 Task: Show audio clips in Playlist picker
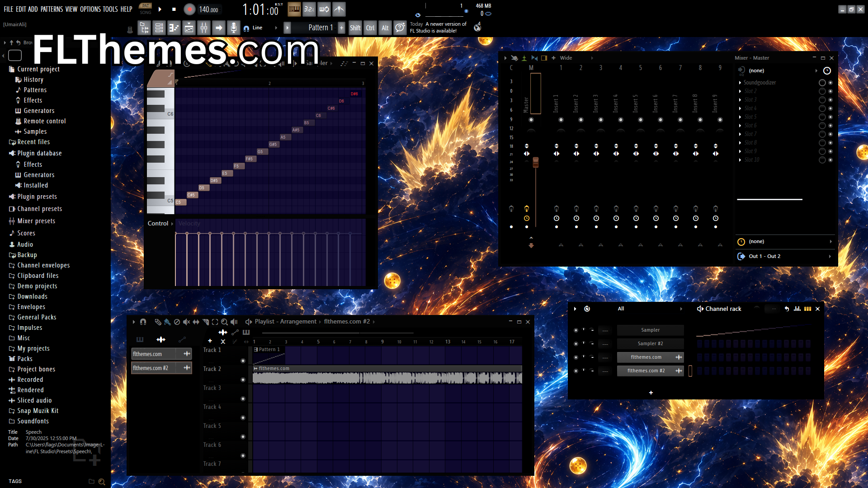[x=161, y=339]
